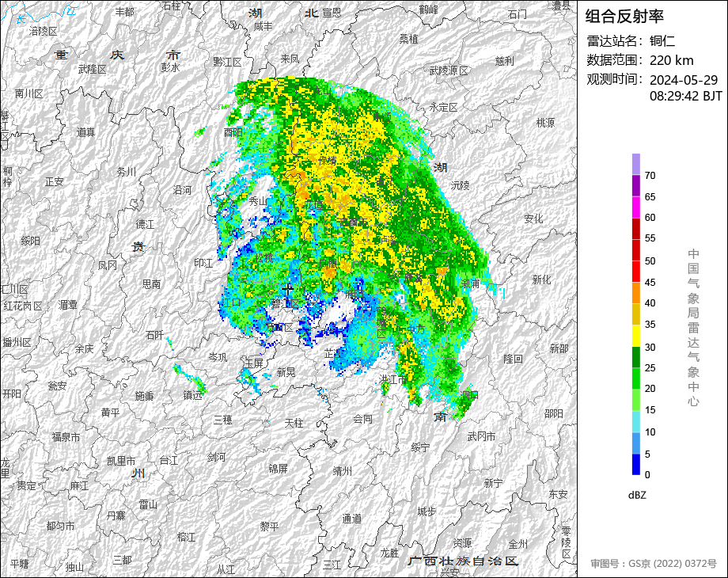Click the legend value 35
Image resolution: width=728 pixels, height=578 pixels.
pos(650,325)
